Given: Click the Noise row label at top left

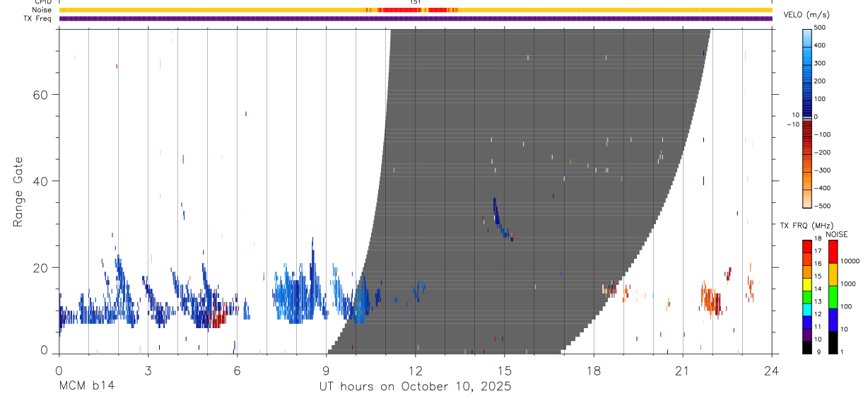Looking at the screenshot, I should tap(42, 10).
